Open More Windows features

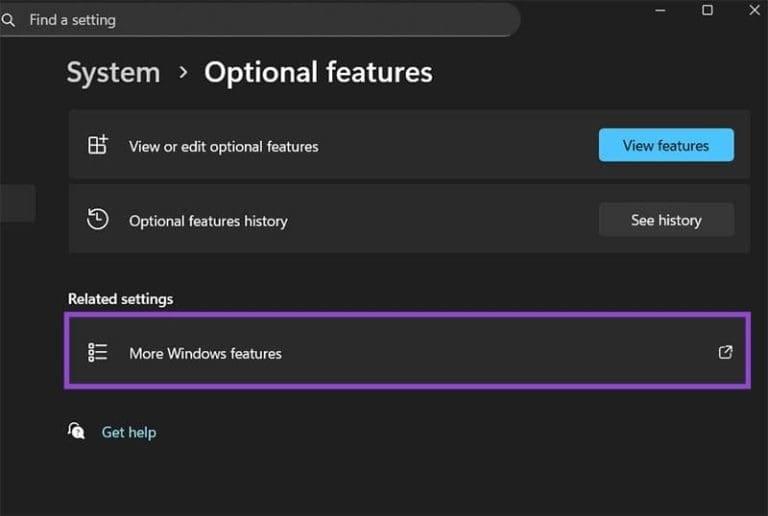coord(205,353)
